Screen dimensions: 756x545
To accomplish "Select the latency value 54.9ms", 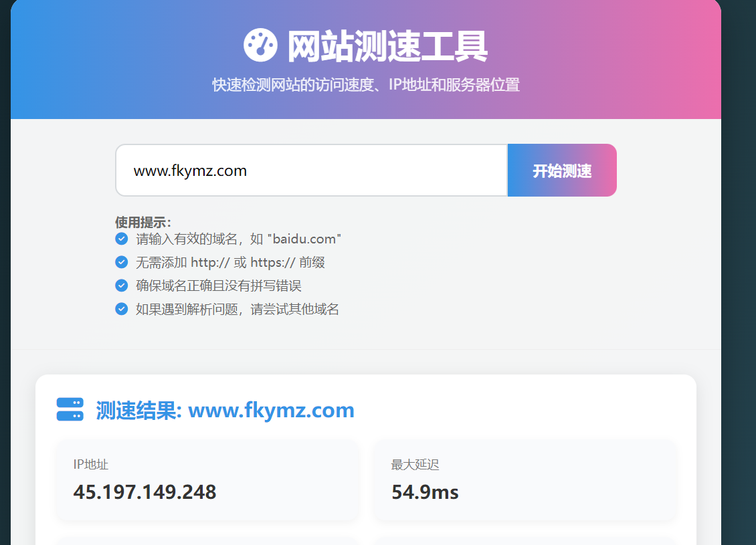I will pos(425,492).
